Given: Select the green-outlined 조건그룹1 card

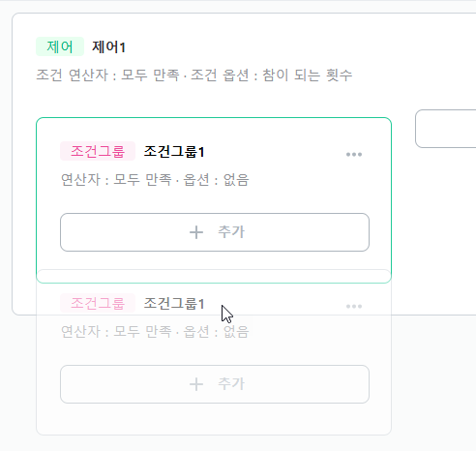Looking at the screenshot, I should (214, 200).
